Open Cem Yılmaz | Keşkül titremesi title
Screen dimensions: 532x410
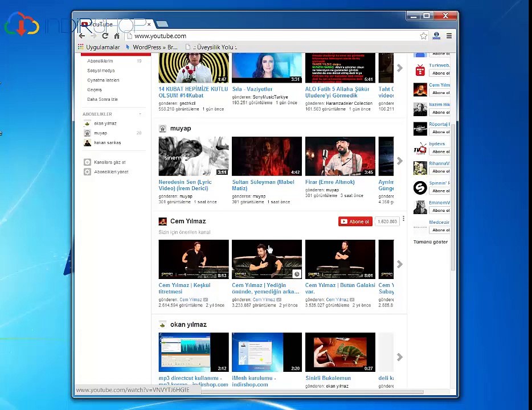[184, 288]
